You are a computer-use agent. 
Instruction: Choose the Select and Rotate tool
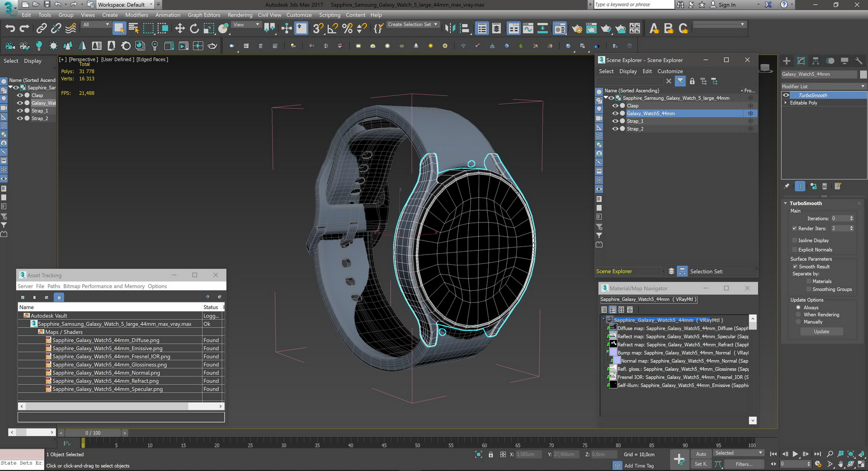tap(194, 28)
